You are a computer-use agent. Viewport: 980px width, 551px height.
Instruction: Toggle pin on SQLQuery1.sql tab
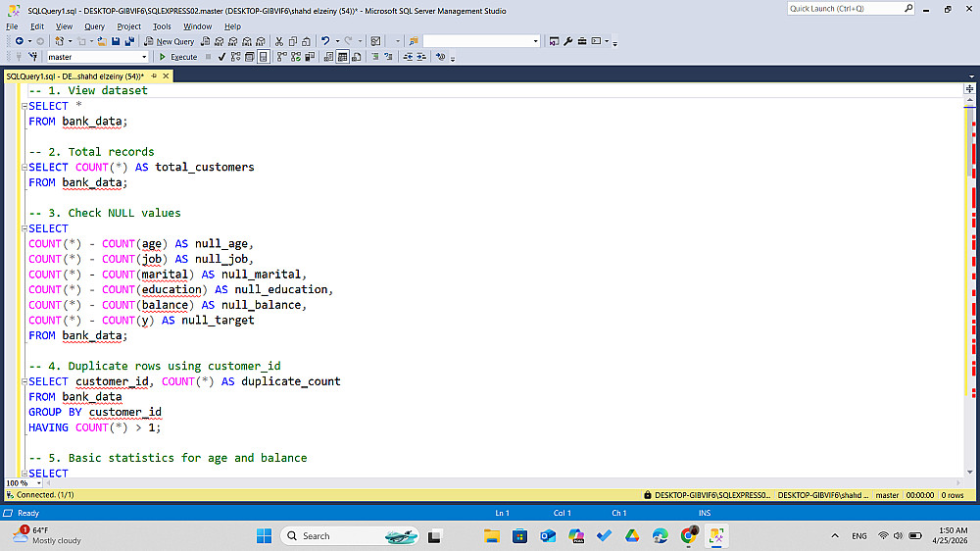pyautogui.click(x=154, y=76)
